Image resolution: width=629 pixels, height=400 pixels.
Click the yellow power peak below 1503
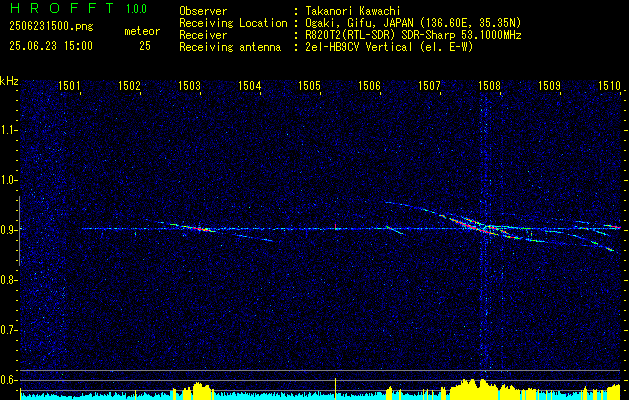coord(202,391)
